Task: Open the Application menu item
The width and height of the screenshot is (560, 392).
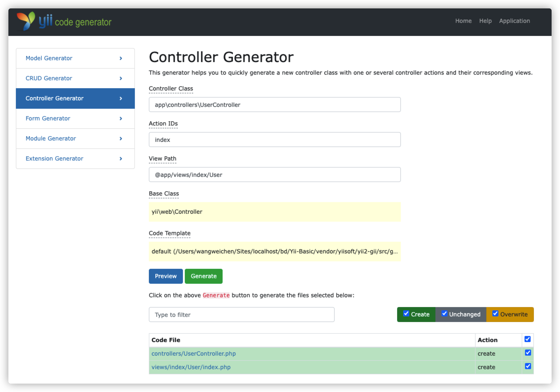Action: [x=514, y=21]
